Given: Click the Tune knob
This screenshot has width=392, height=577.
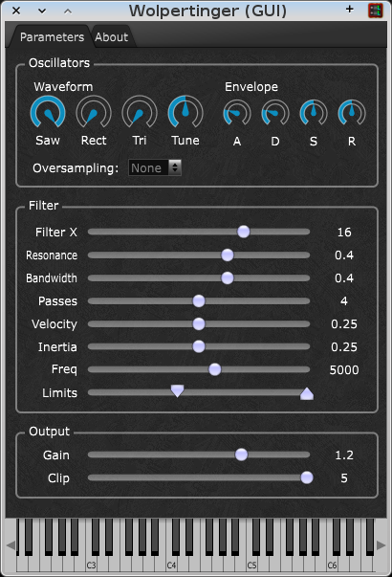Looking at the screenshot, I should click(185, 113).
